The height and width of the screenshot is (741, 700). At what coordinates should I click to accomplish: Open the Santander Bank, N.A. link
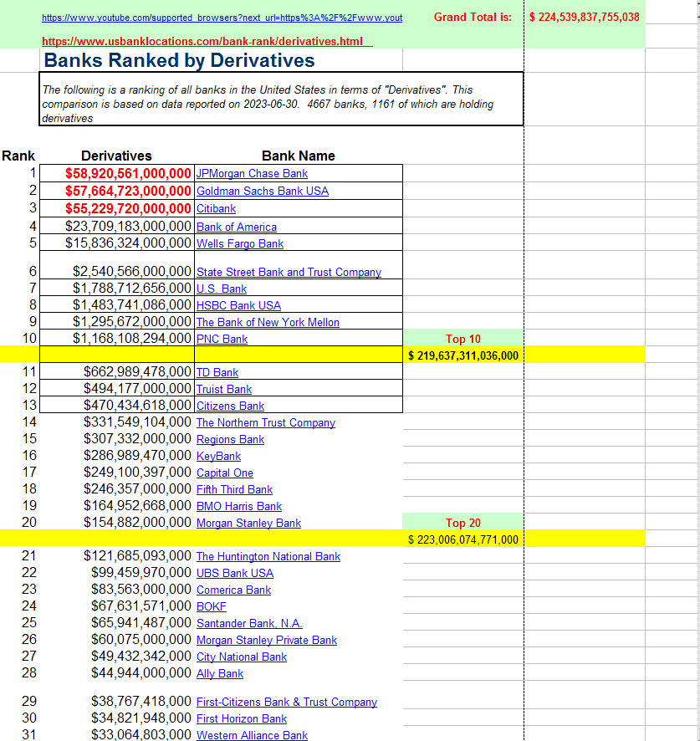pyautogui.click(x=249, y=624)
